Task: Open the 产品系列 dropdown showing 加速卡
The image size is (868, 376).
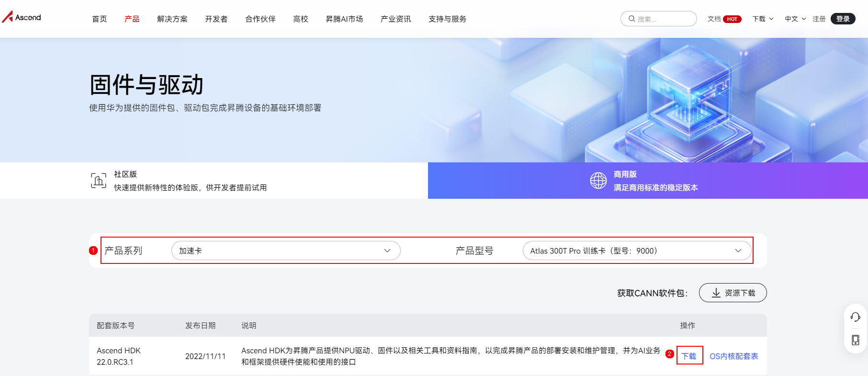Action: click(286, 251)
